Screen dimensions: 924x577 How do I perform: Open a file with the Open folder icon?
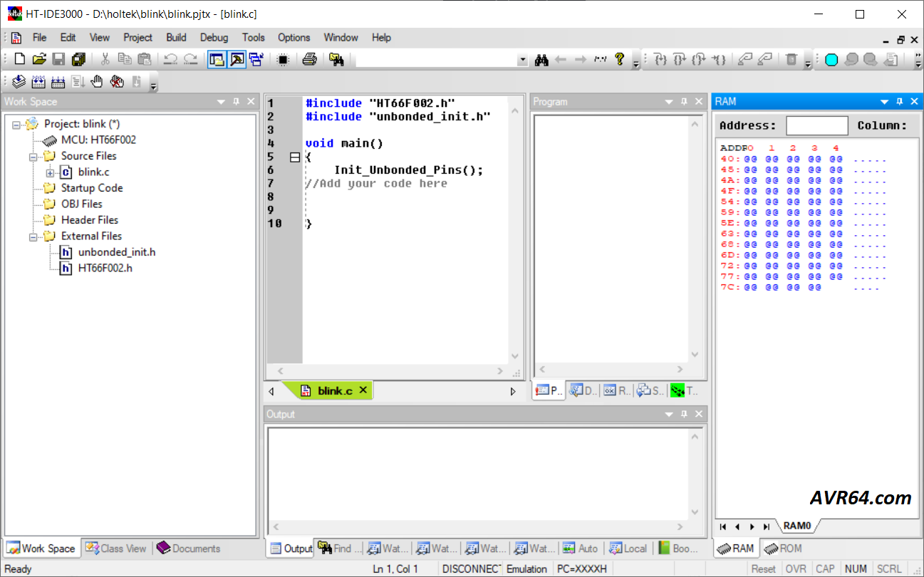click(x=39, y=59)
